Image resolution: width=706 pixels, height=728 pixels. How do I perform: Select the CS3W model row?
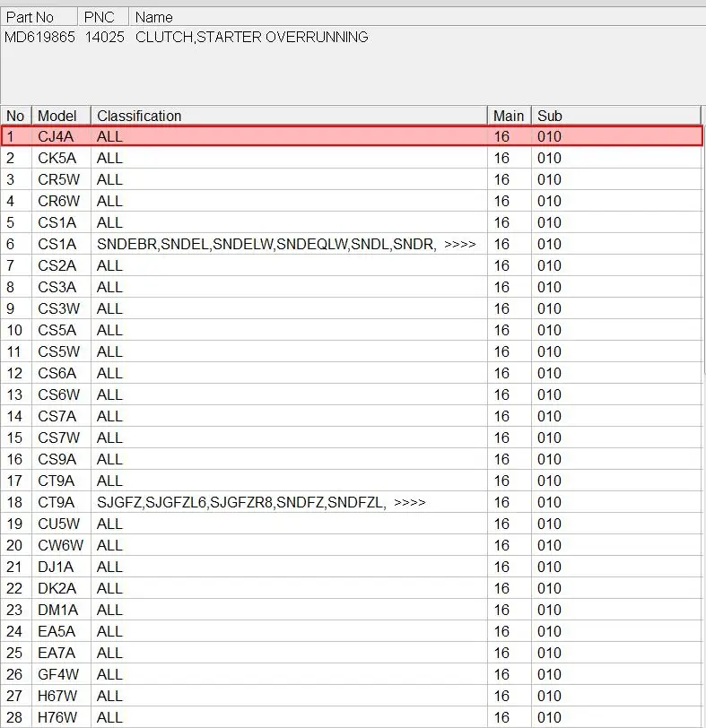point(352,308)
